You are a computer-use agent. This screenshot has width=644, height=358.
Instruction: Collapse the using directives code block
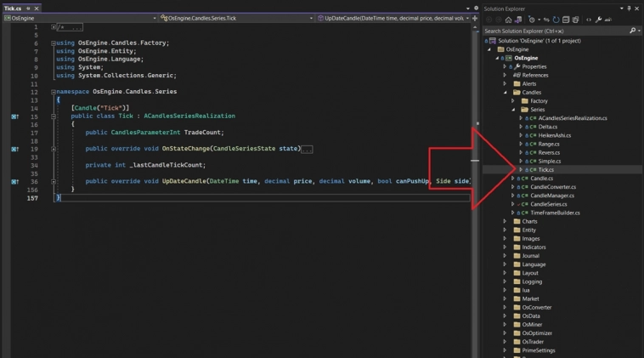coord(53,43)
